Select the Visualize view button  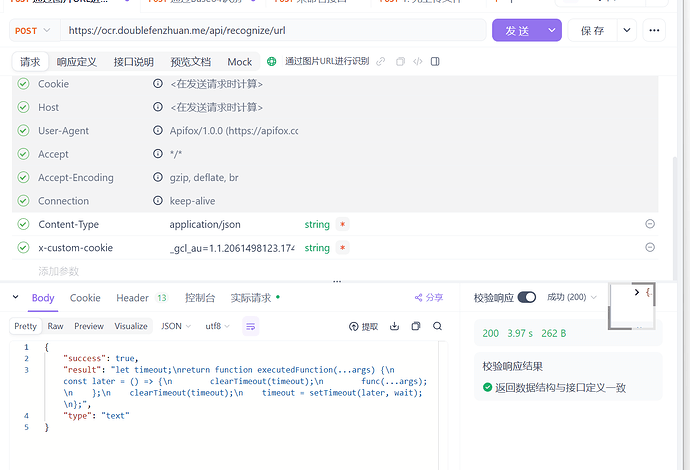point(131,326)
